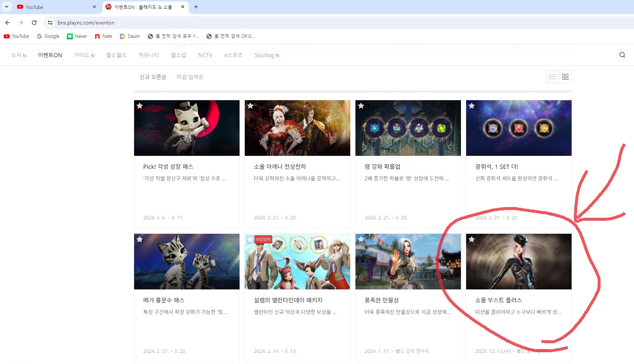This screenshot has width=634, height=364.
Task: Open Naver from the bookmarks bar
Action: coord(77,36)
